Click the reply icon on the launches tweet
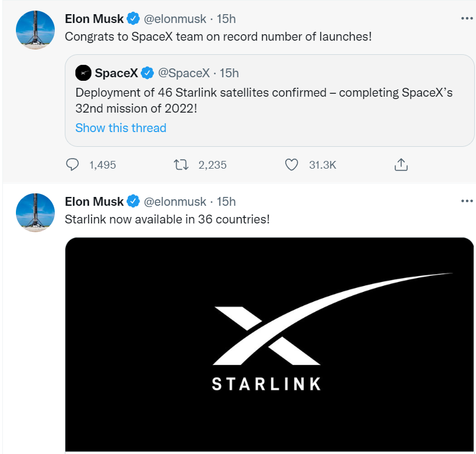The height and width of the screenshot is (454, 476). pyautogui.click(x=72, y=165)
